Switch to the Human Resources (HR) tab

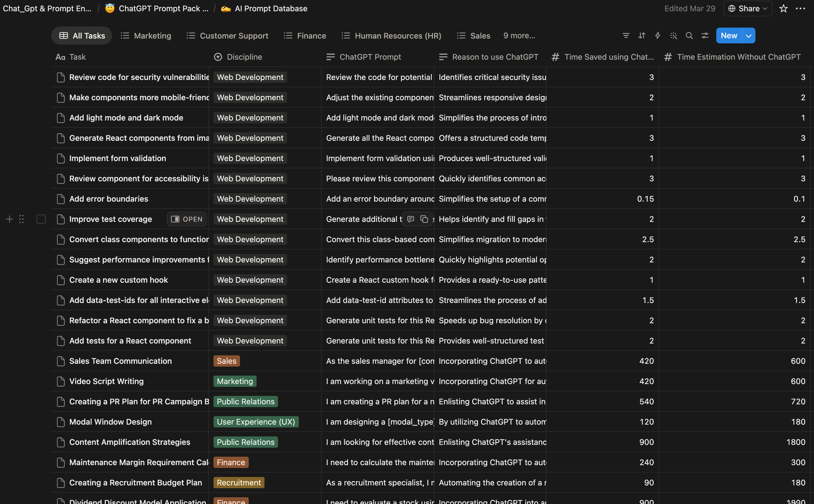[x=392, y=36]
